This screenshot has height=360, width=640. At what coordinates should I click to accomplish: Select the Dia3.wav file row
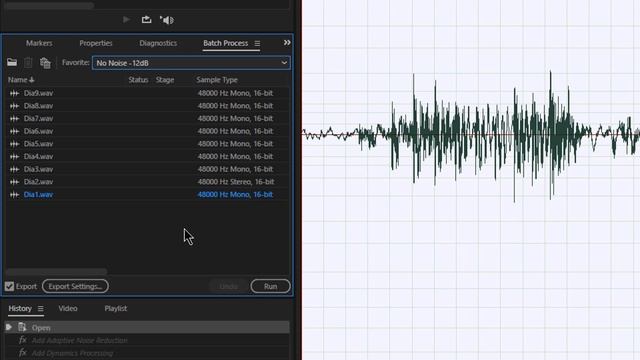click(x=147, y=169)
